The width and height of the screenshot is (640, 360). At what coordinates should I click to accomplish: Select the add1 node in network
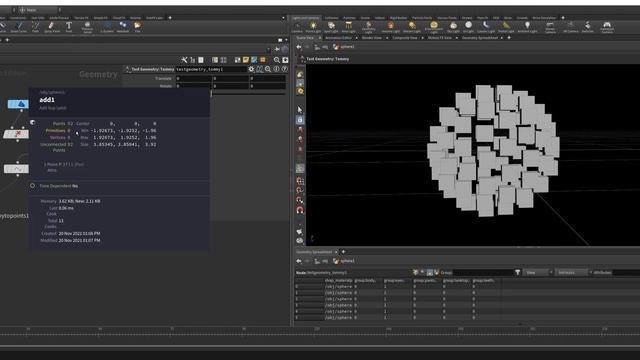pos(16,134)
